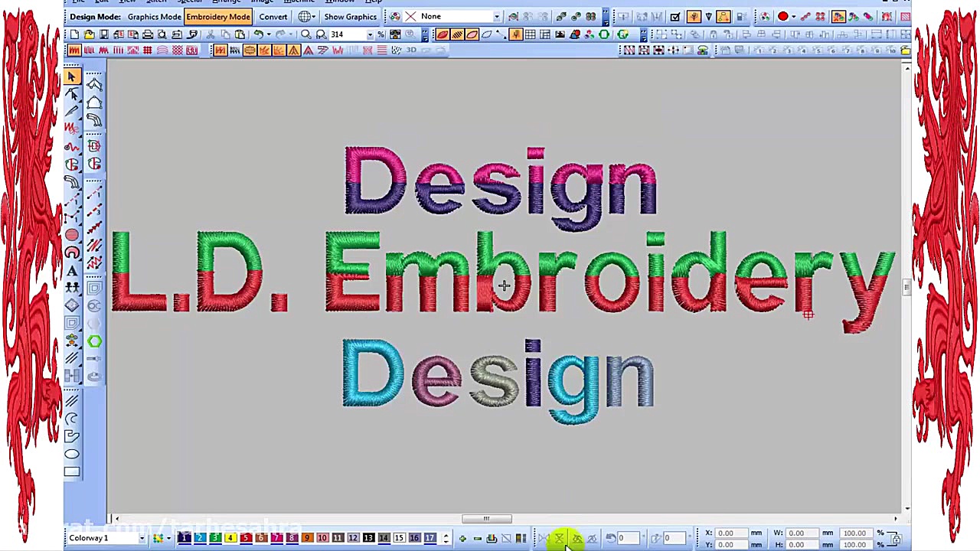Image resolution: width=980 pixels, height=551 pixels.
Task: Open the Lettering tool with the A icon
Action: click(71, 270)
